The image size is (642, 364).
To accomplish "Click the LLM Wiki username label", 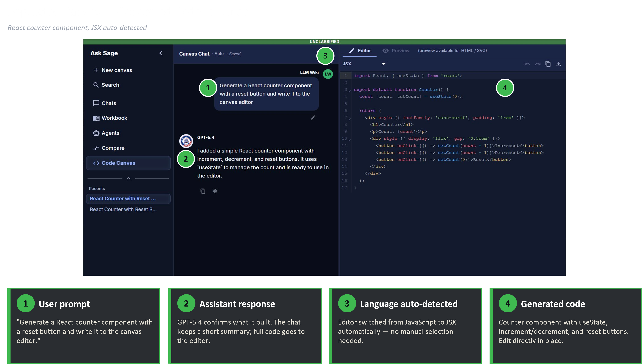I will coord(309,73).
